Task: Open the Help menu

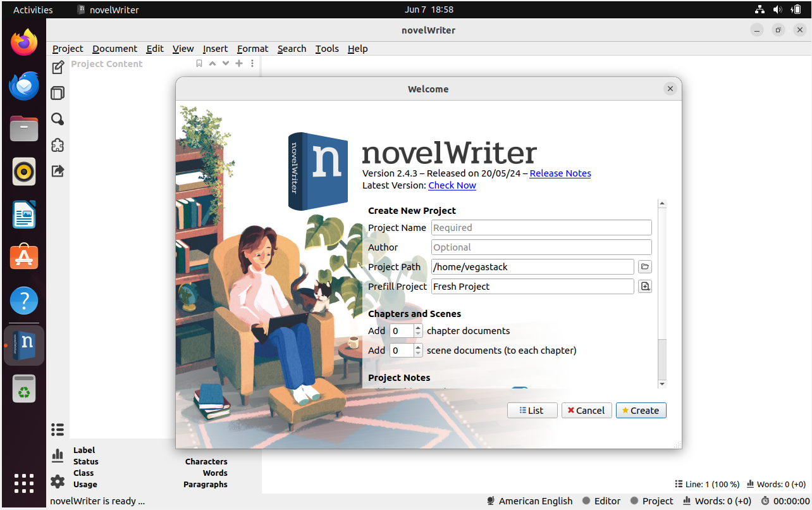Action: [x=357, y=49]
